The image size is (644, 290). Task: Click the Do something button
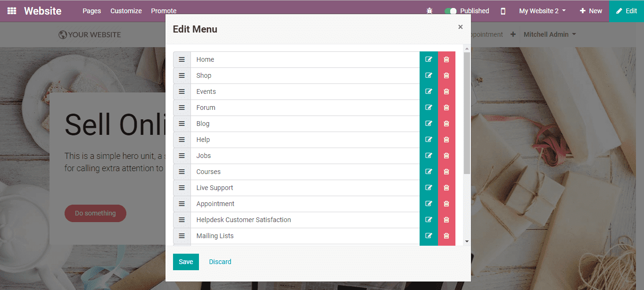[95, 213]
